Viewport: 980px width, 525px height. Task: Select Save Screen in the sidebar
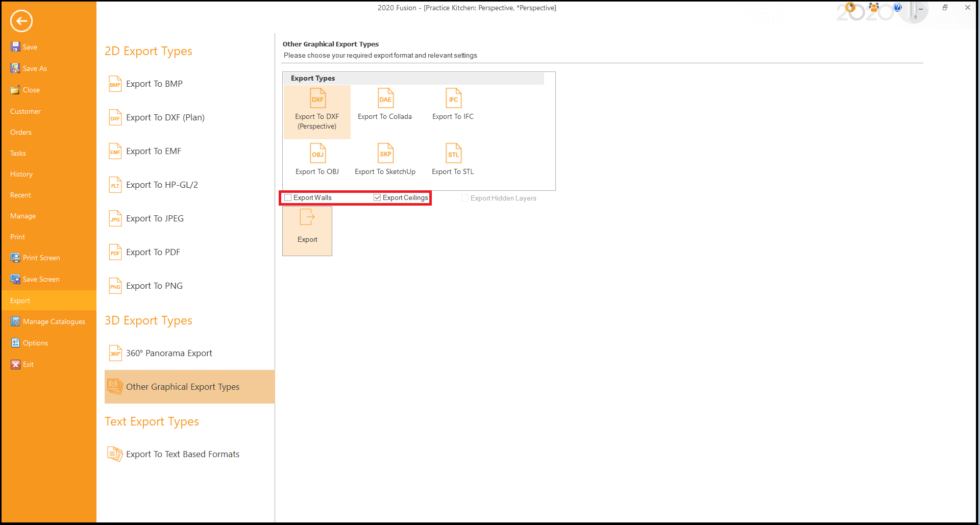coord(35,279)
